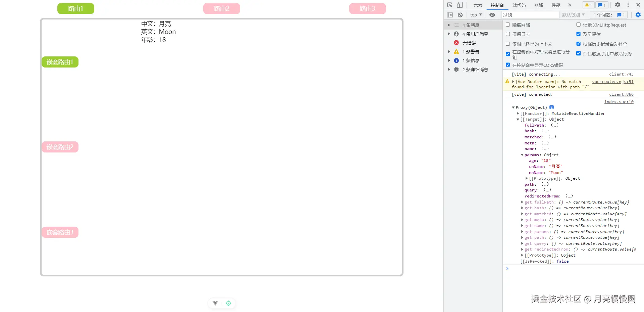The image size is (644, 312).
Task: Expand the 2 条详细消息 group
Action: click(449, 70)
